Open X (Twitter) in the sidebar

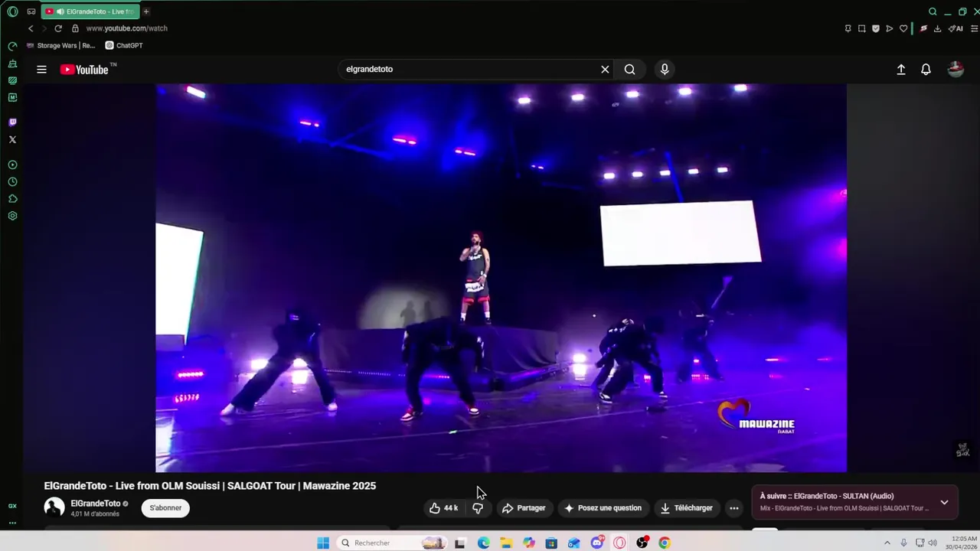12,139
